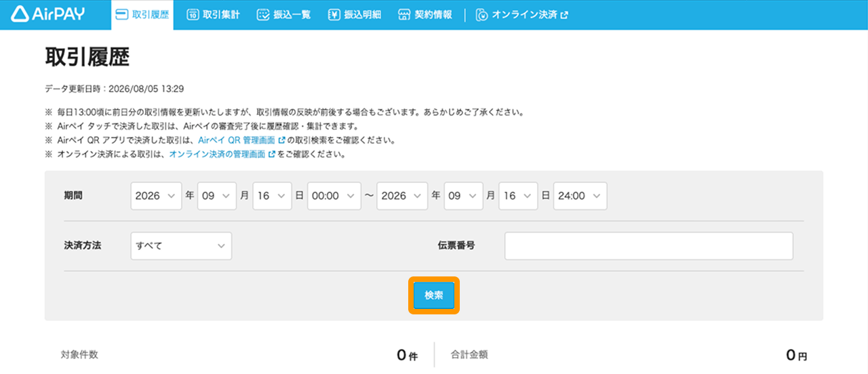
Task: Focus the 伝票番号 input field
Action: [x=649, y=246]
